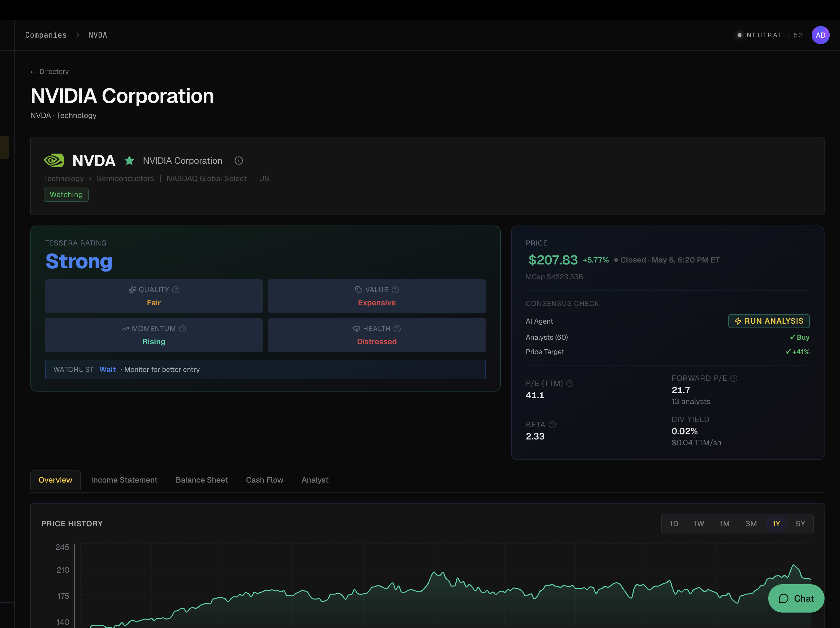Open the Beta help icon
This screenshot has height=628, width=840.
click(x=553, y=424)
